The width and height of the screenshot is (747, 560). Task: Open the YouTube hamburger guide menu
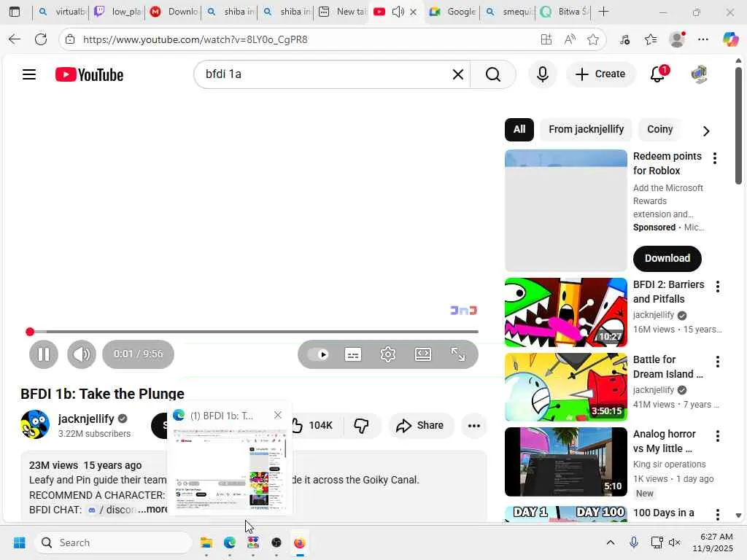(29, 75)
